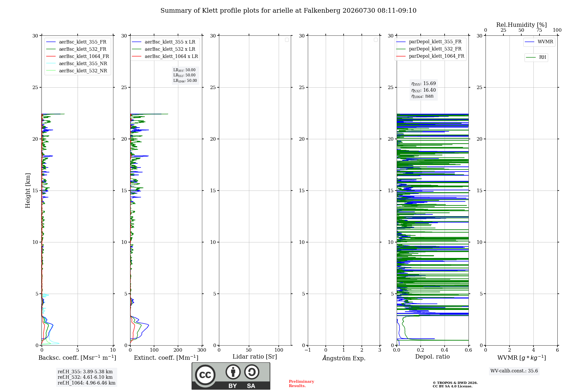Screen dimensions: 577x392
Task: Click the Creative Commons CC icon
Action: click(205, 375)
